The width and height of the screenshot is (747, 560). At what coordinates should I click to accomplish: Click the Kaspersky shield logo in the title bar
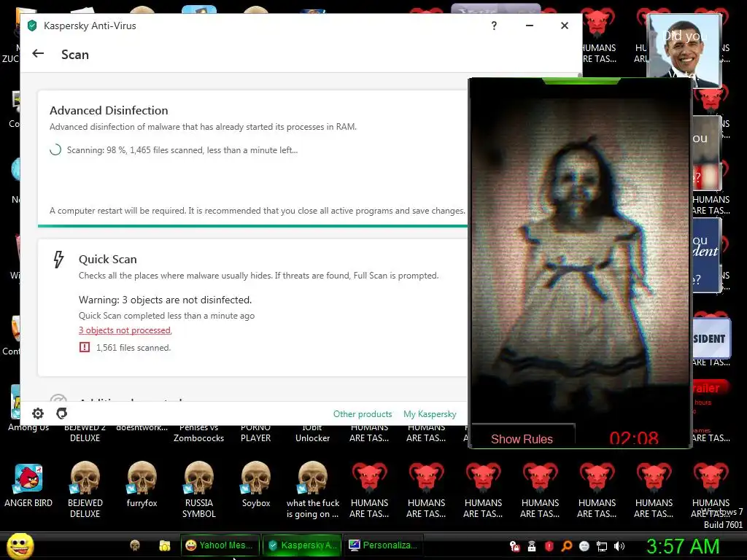click(x=32, y=26)
